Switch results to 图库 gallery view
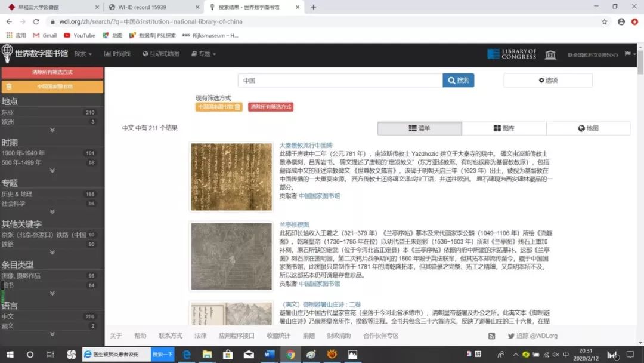Screen dimensions: 644x363 click(504, 128)
